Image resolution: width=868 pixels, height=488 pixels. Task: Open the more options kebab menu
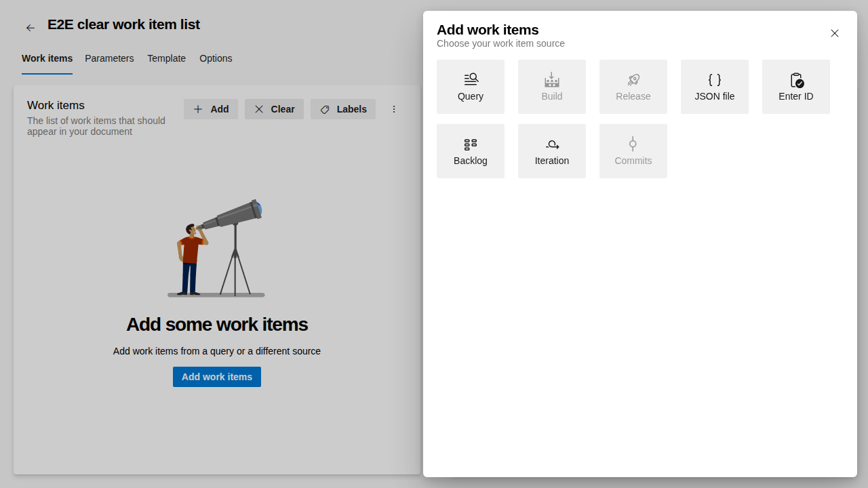394,109
